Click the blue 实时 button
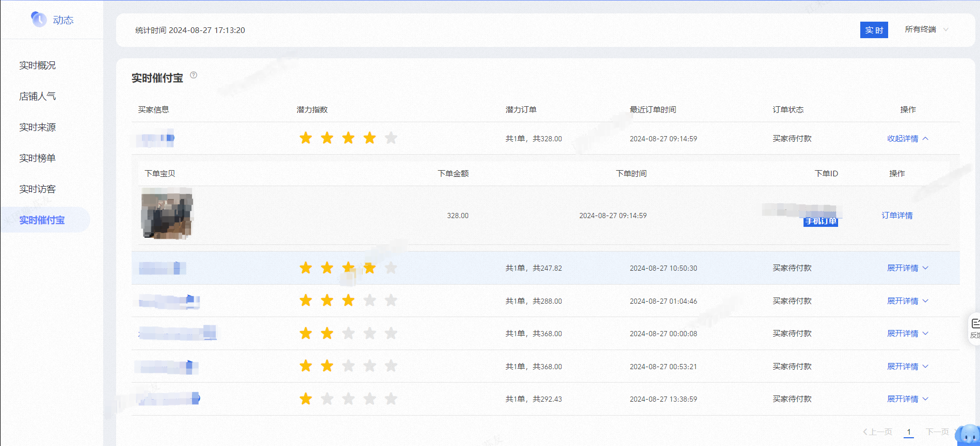980x446 pixels. (874, 30)
